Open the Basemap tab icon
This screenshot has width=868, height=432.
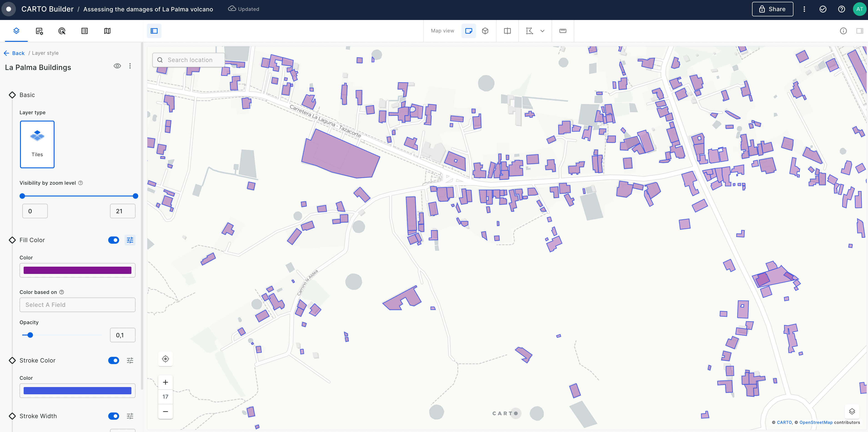coord(107,31)
